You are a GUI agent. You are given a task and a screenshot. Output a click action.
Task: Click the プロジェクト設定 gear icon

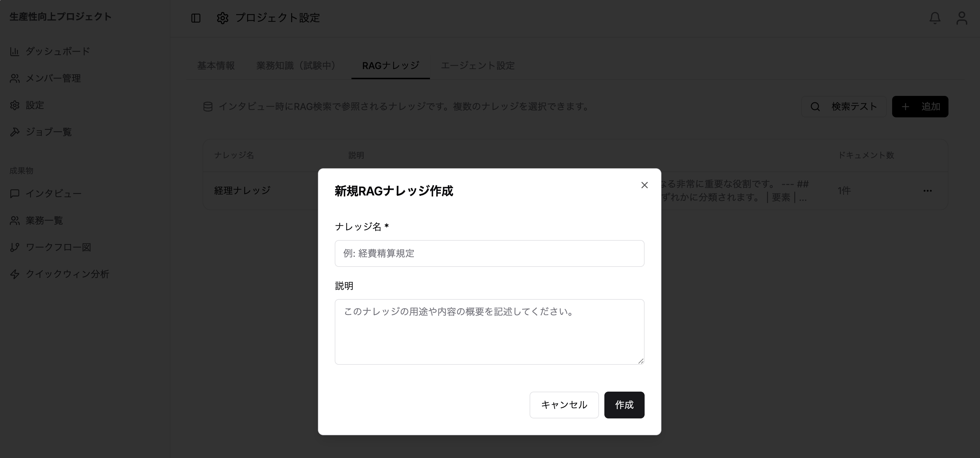pos(222,18)
